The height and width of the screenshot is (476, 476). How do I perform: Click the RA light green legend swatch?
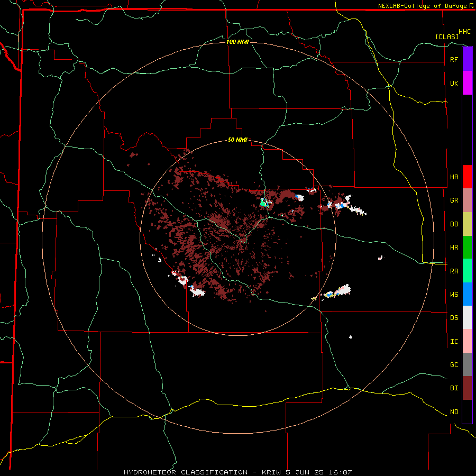click(467, 271)
